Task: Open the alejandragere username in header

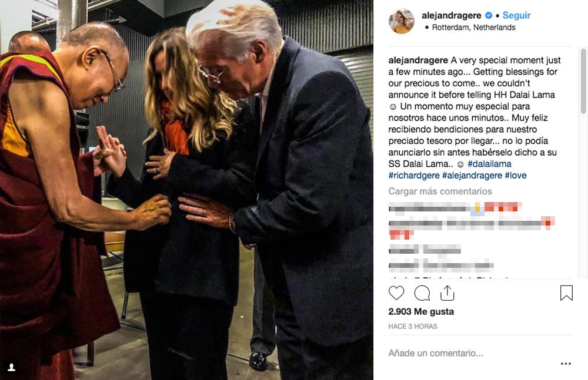Action: coord(452,15)
